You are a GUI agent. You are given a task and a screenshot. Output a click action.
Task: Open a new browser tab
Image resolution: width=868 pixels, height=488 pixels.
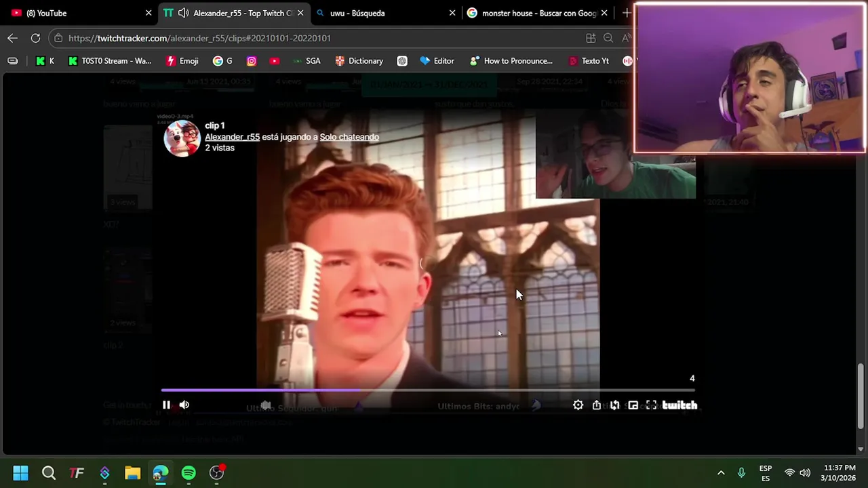(x=627, y=13)
